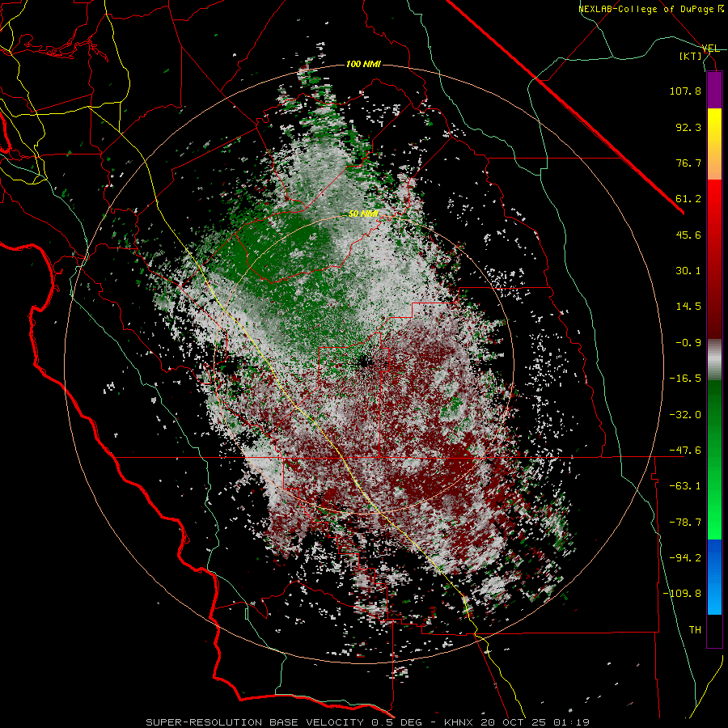Image resolution: width=728 pixels, height=728 pixels.
Task: Click the yellow segment of velocity color bar
Action: pos(714,123)
